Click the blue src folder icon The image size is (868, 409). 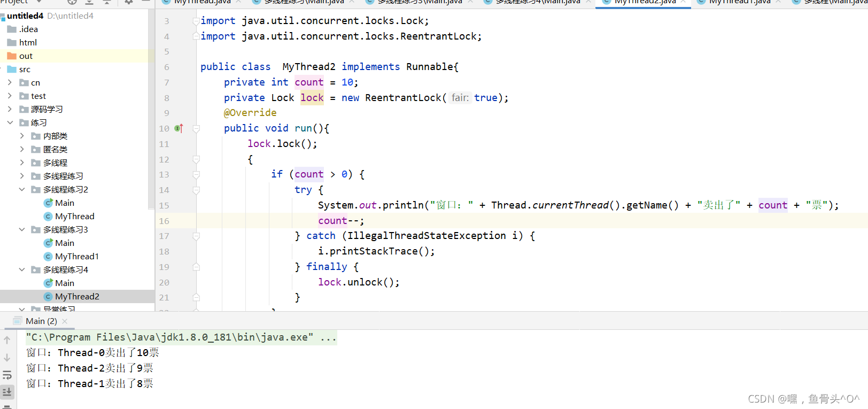pos(12,69)
